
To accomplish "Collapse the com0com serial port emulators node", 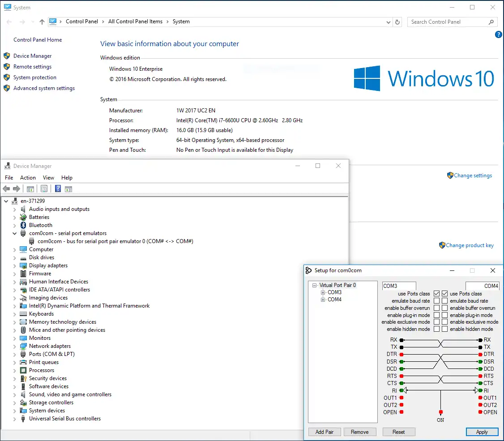I will click(14, 233).
